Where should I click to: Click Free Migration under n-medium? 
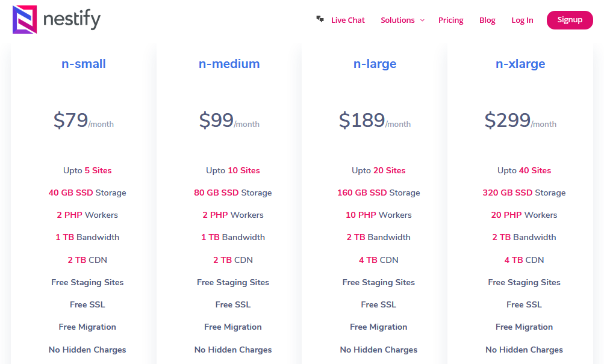tap(233, 327)
